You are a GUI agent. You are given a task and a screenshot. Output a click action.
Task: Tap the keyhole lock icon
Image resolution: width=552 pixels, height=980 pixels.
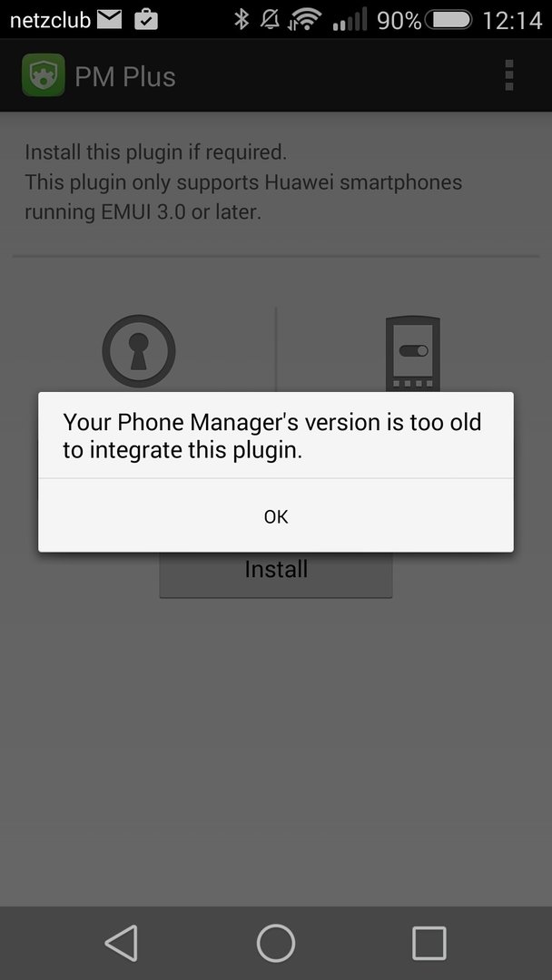tap(139, 351)
